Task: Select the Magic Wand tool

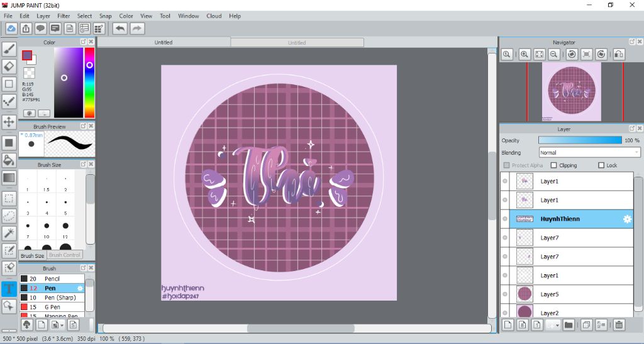Action: [x=9, y=233]
